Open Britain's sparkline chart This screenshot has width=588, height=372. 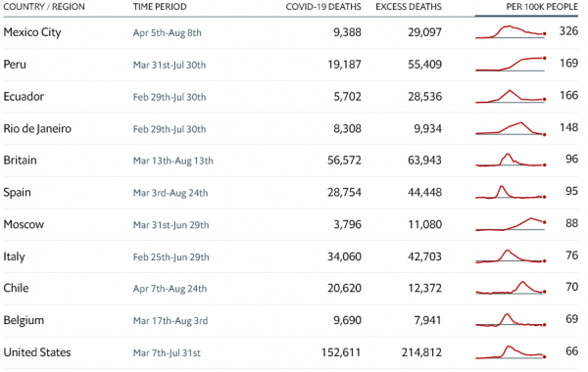511,160
